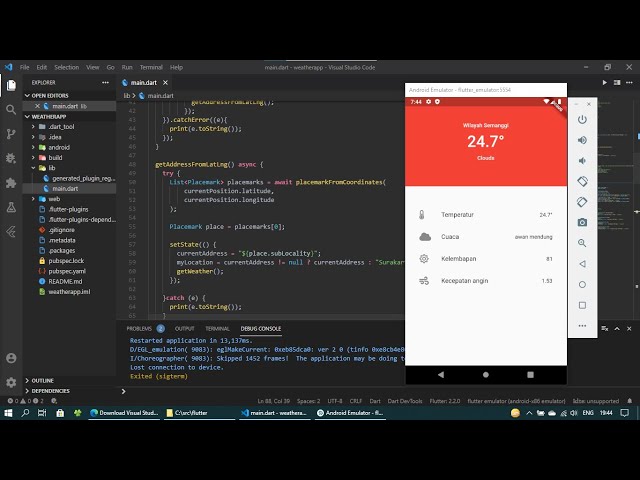Image resolution: width=640 pixels, height=480 pixels.
Task: Switch to the PROBLEMS tab
Action: coord(139,329)
